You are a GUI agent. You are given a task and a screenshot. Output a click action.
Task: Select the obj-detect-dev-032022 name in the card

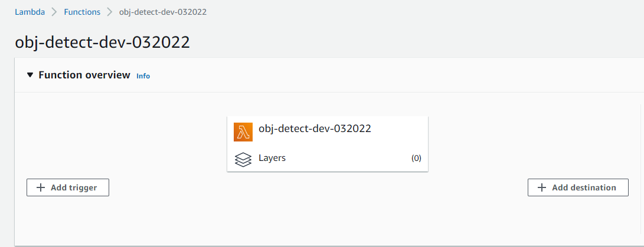pos(315,129)
